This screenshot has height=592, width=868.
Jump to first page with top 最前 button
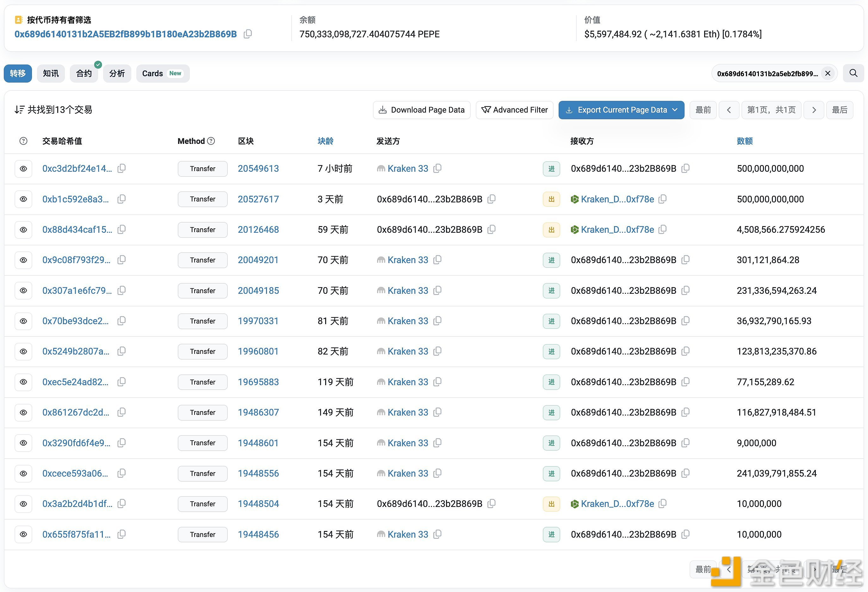pyautogui.click(x=703, y=110)
